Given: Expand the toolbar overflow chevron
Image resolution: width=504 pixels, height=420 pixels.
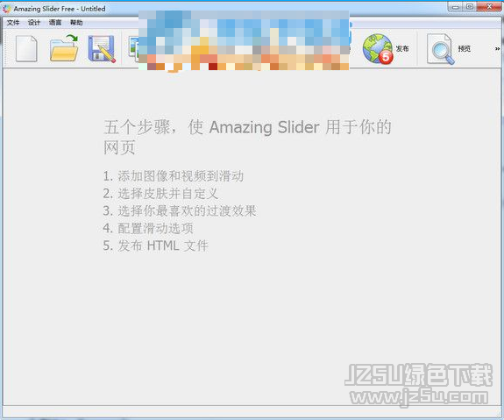Looking at the screenshot, I should tap(497, 49).
